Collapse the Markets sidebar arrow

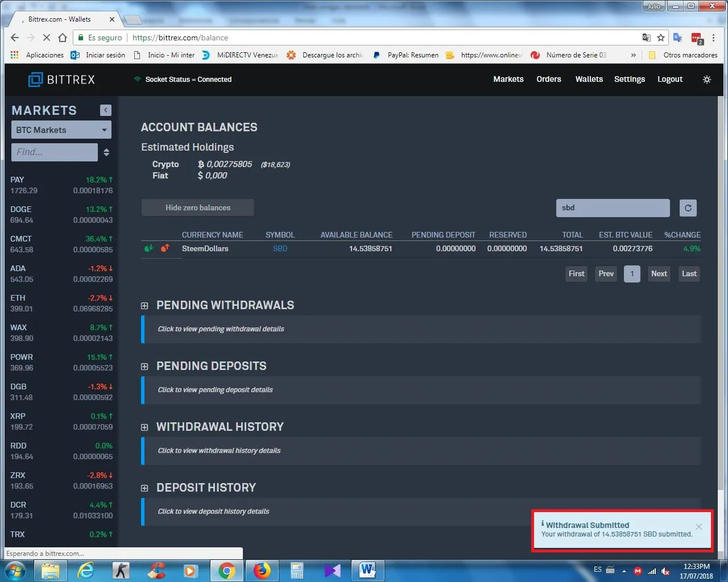106,110
